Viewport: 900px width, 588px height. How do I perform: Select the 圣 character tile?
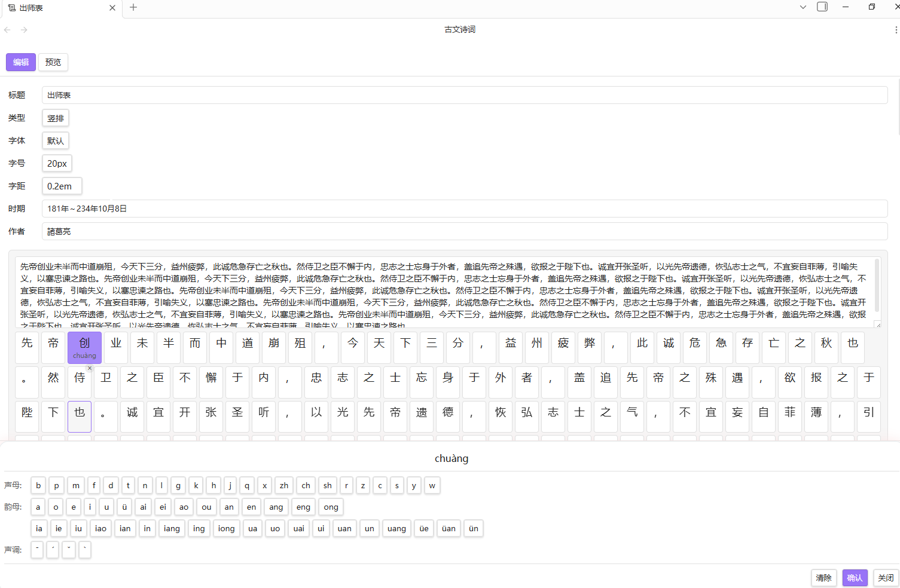(x=237, y=416)
